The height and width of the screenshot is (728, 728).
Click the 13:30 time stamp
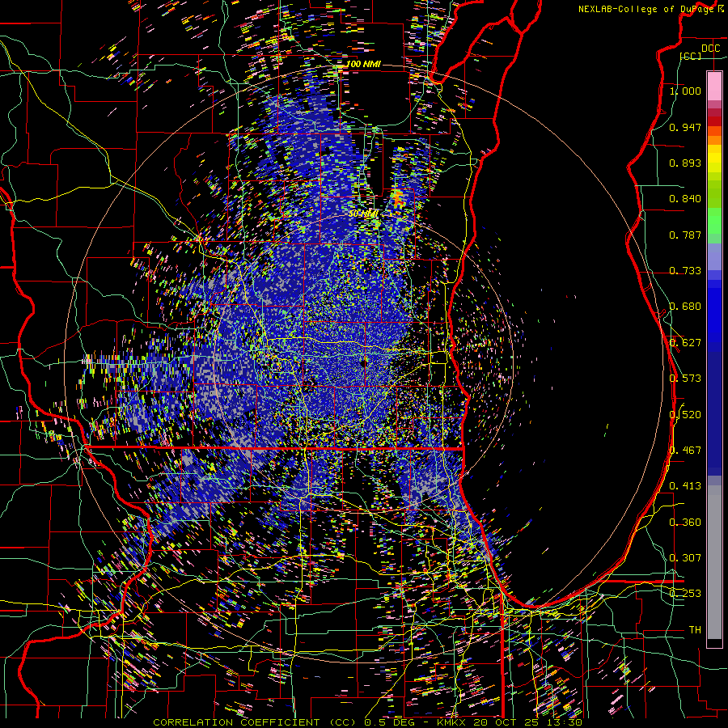(563, 722)
